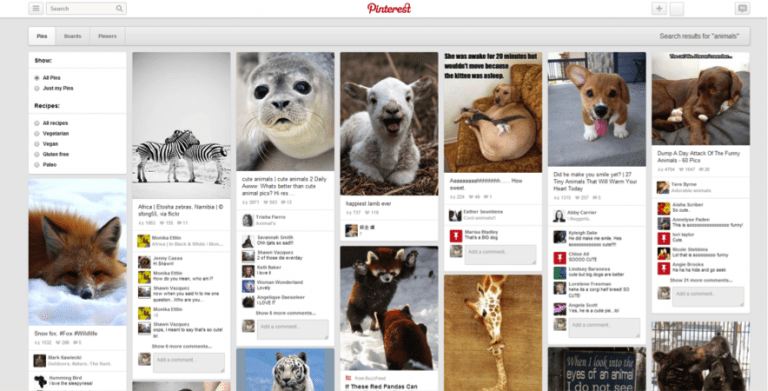Click Chloe's red pin avatar
Image resolution: width=768 pixels, height=391 pixels.
(x=560, y=258)
